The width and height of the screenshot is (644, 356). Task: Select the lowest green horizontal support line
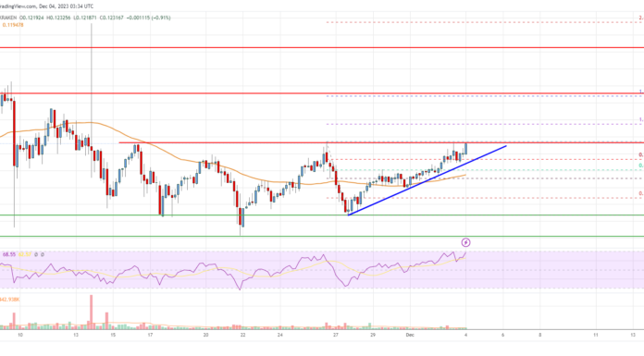click(322, 236)
